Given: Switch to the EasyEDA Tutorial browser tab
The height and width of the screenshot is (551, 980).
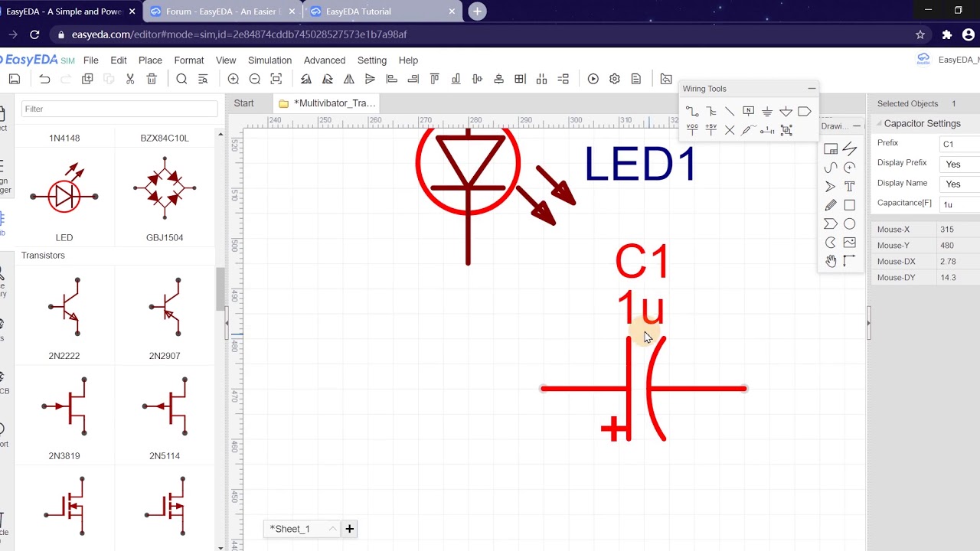Looking at the screenshot, I should click(x=384, y=11).
